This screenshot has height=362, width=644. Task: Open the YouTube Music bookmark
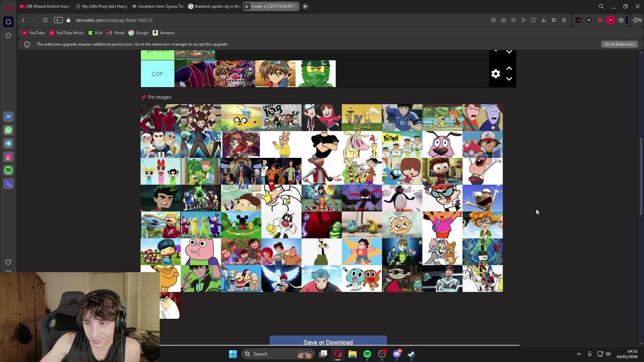[66, 33]
